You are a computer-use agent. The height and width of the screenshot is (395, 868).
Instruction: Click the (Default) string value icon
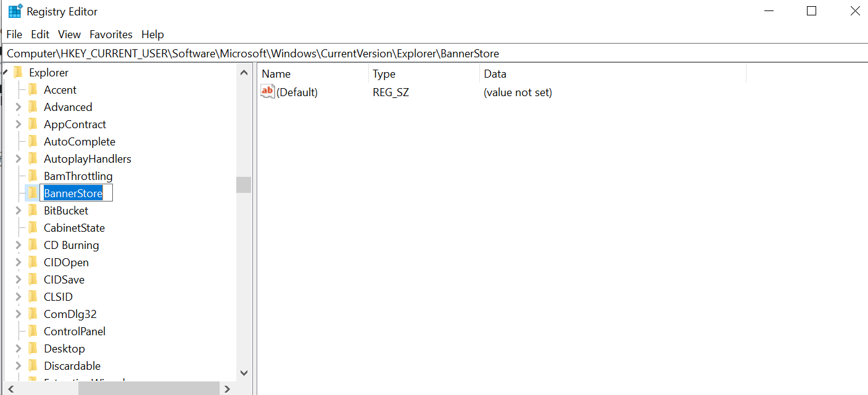[268, 92]
